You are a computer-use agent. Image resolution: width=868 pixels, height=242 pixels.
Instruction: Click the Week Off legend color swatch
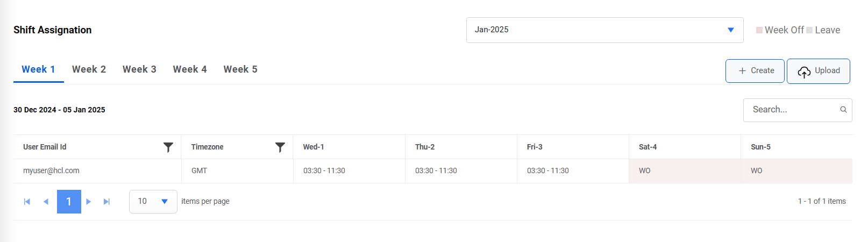(x=759, y=30)
